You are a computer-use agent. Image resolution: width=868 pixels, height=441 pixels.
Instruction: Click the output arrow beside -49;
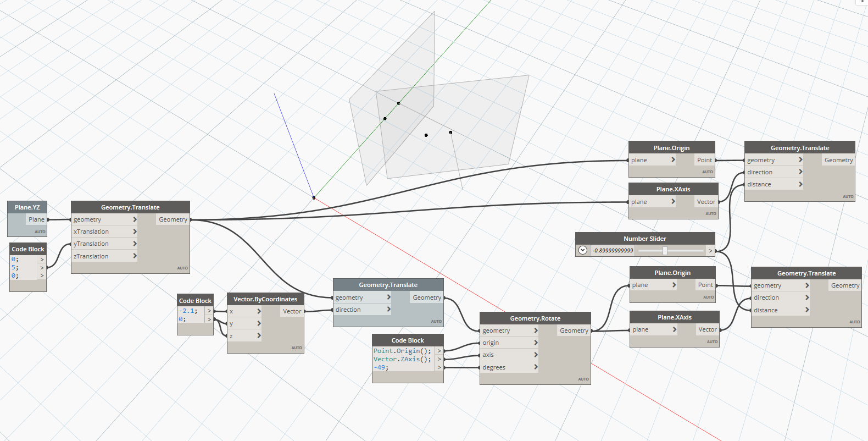click(439, 367)
